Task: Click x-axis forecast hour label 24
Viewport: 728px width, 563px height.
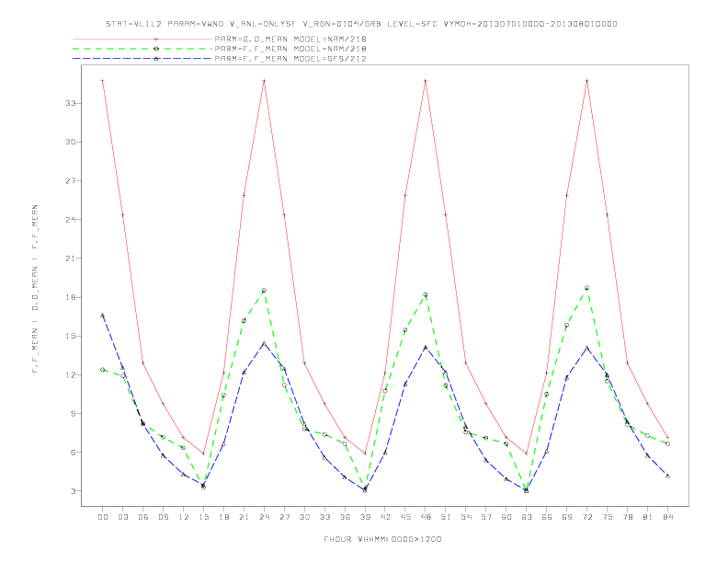Action: (x=264, y=517)
